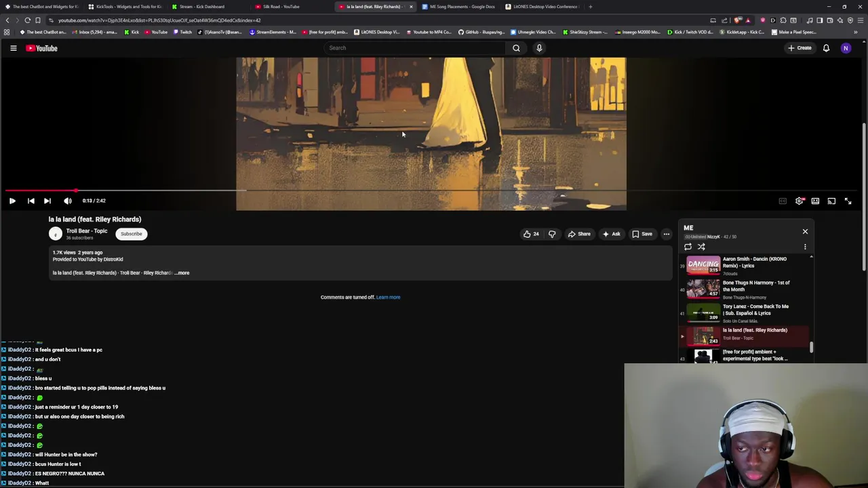Reload the page
Image resolution: width=868 pixels, height=488 pixels.
tap(27, 20)
